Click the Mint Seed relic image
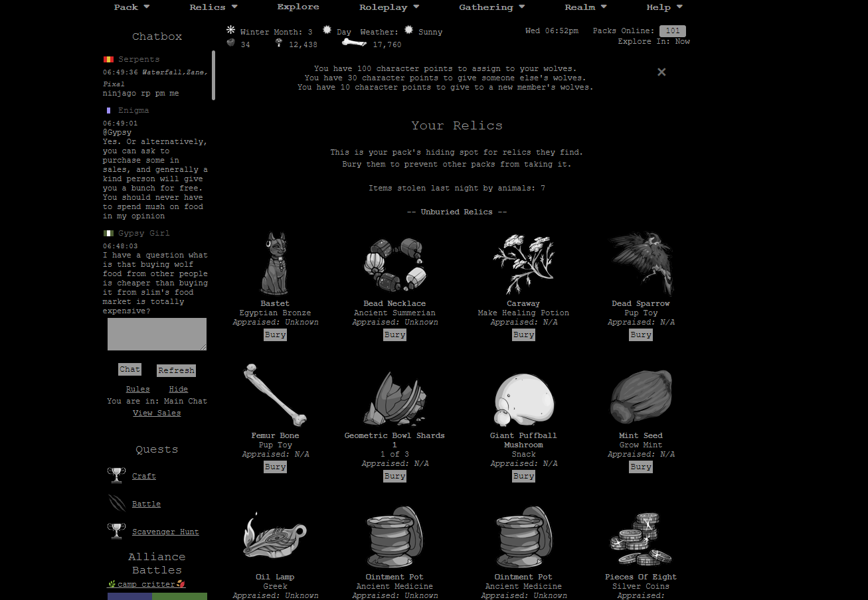 click(641, 396)
